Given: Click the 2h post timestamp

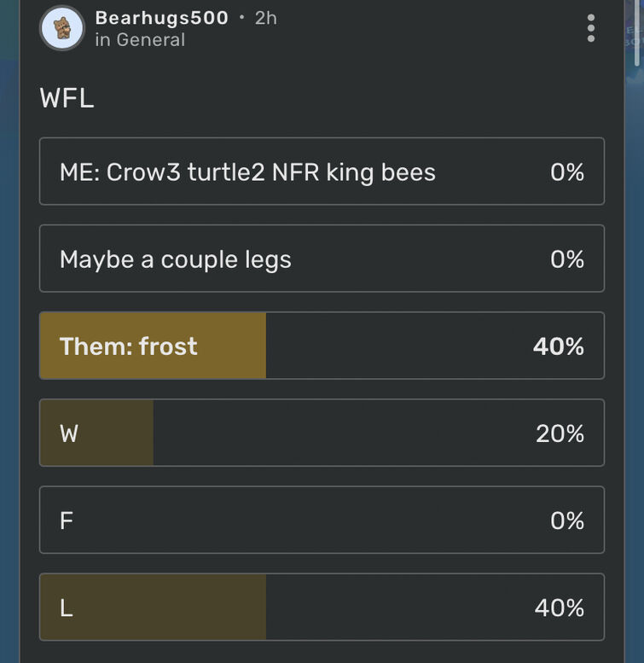Looking at the screenshot, I should pos(266,18).
